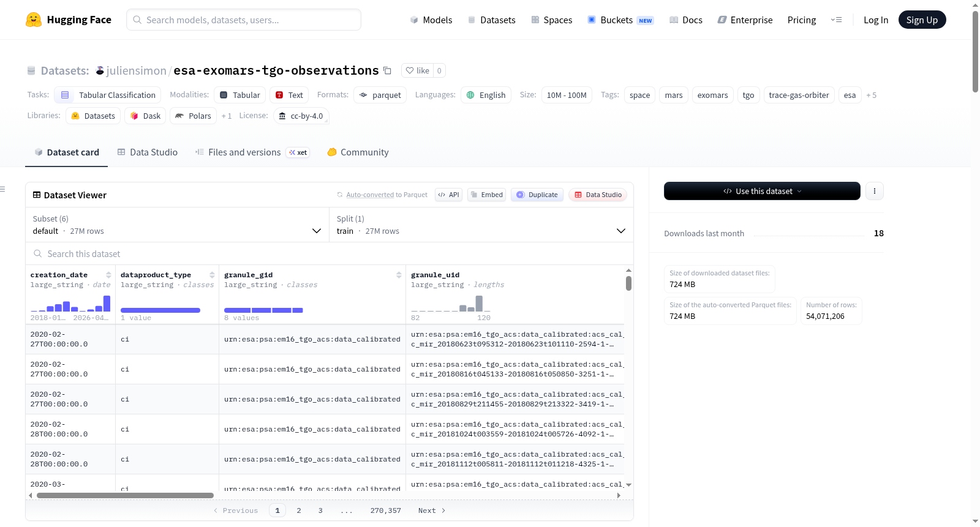Go to page 3 of dataset rows
980x527 pixels.
click(320, 510)
